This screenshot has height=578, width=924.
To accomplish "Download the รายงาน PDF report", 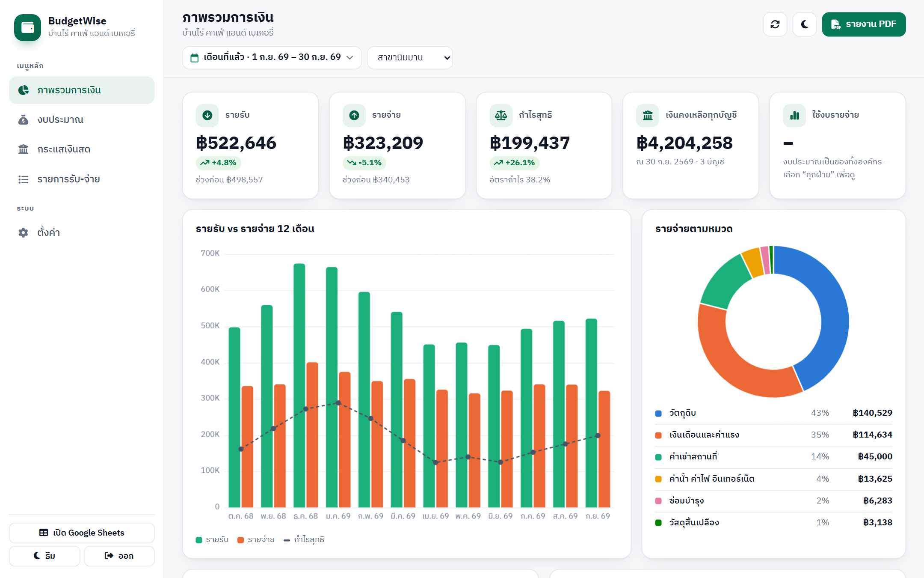I will pos(863,24).
